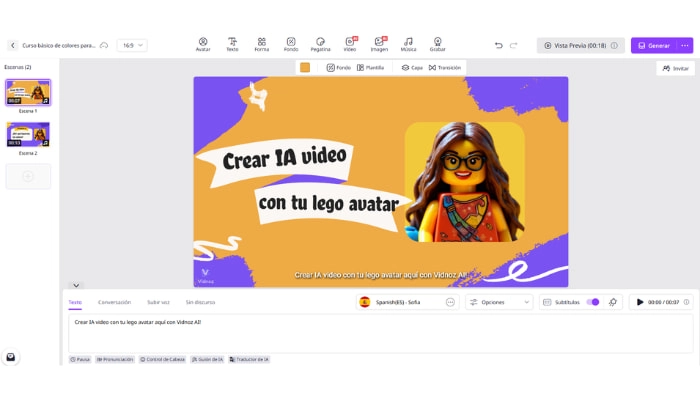Click the undo arrow
Viewport: 700px width, 400px height.
click(x=499, y=45)
